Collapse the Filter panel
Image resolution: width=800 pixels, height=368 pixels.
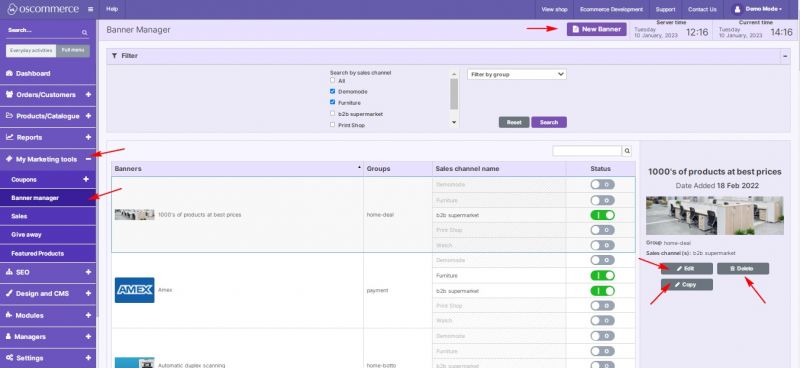pos(785,56)
